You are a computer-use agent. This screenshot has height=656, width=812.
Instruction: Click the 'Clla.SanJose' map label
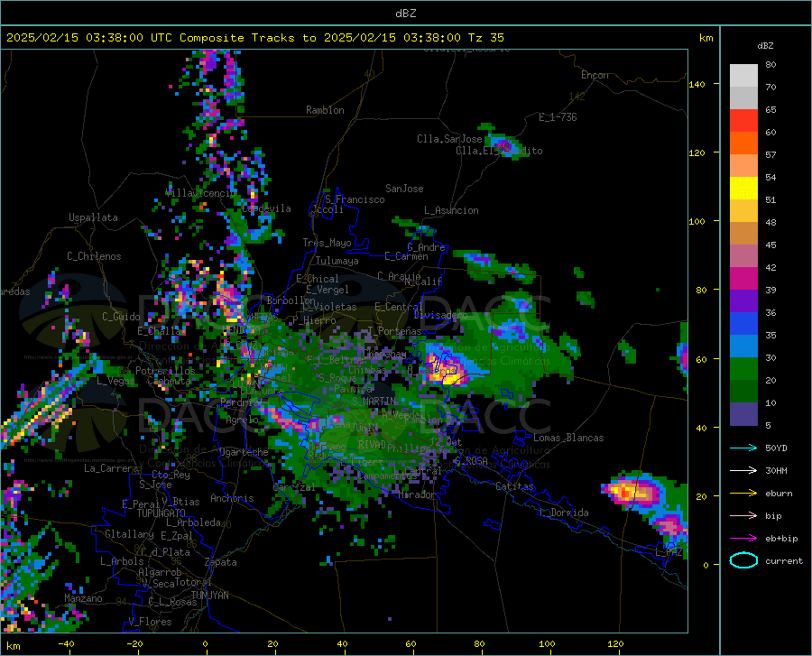449,139
